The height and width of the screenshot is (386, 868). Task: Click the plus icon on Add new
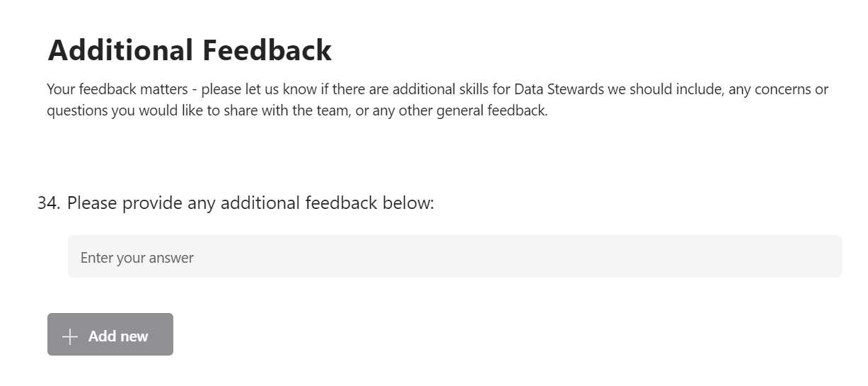tap(69, 336)
